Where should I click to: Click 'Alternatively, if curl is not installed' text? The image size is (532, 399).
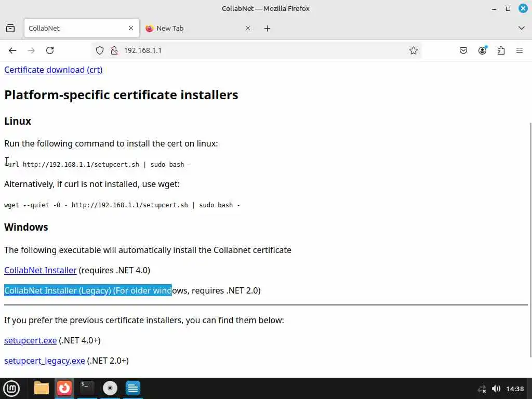click(92, 184)
